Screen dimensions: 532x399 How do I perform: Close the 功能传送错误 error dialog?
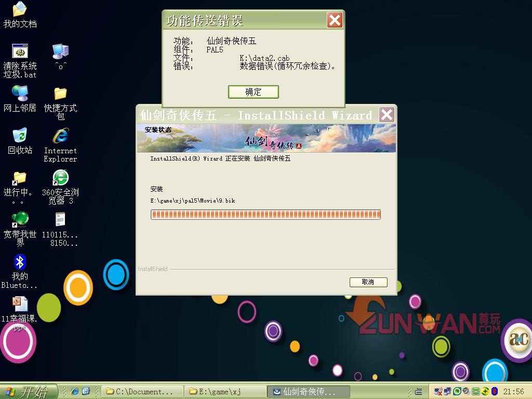pos(335,20)
